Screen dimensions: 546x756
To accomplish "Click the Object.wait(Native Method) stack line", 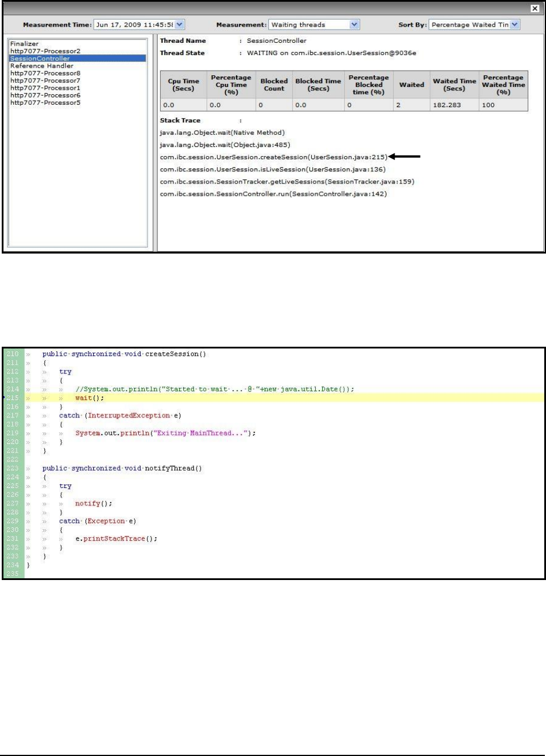I will (x=223, y=133).
